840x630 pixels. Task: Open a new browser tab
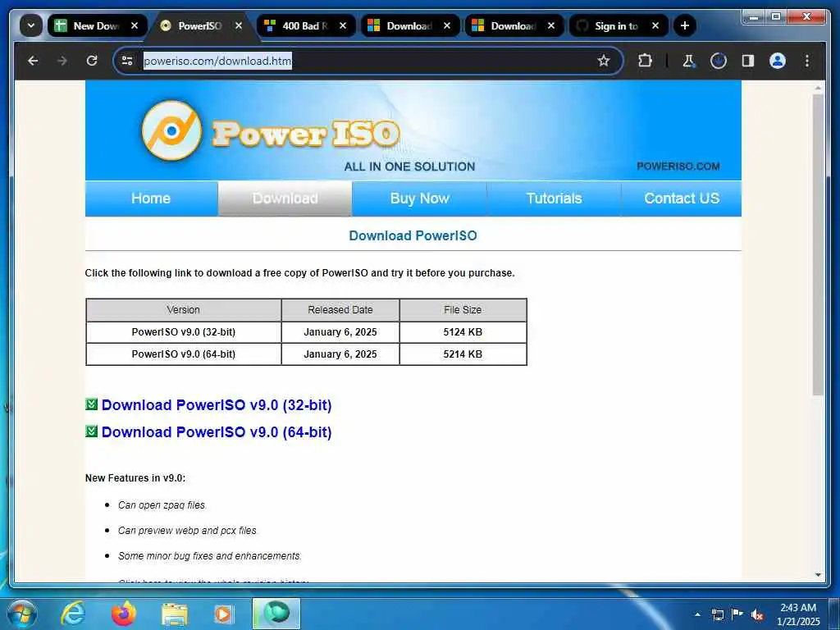[x=684, y=25]
